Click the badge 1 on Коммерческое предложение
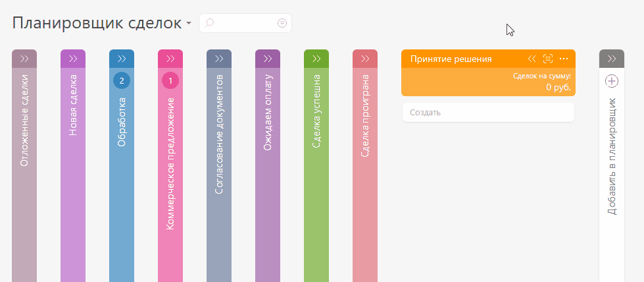The height and width of the screenshot is (282, 644). [x=170, y=80]
